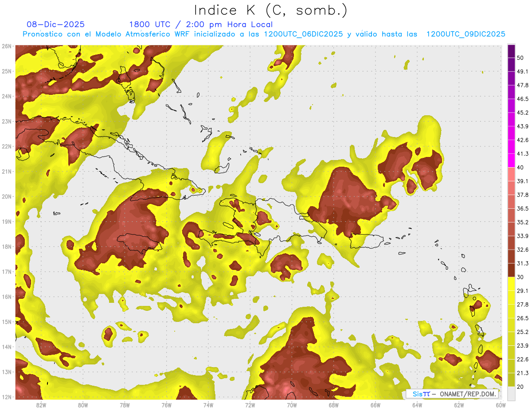Click the legend value "37.8"
The width and height of the screenshot is (532, 411).
pyautogui.click(x=522, y=195)
